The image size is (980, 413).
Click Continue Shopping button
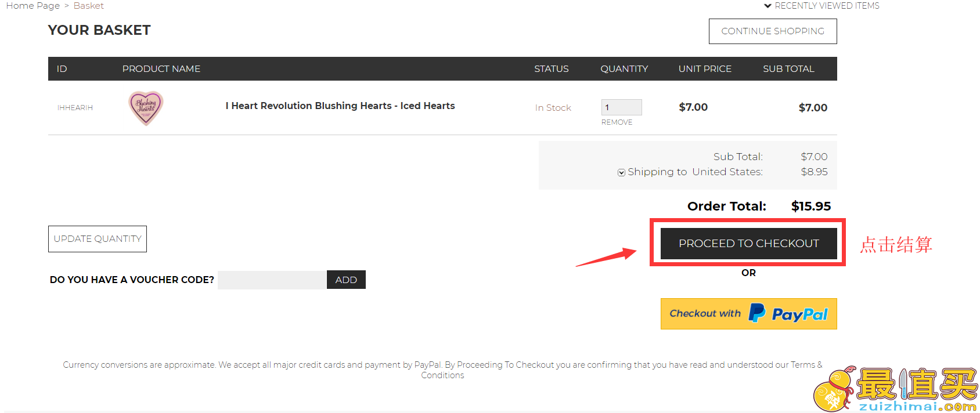[773, 31]
